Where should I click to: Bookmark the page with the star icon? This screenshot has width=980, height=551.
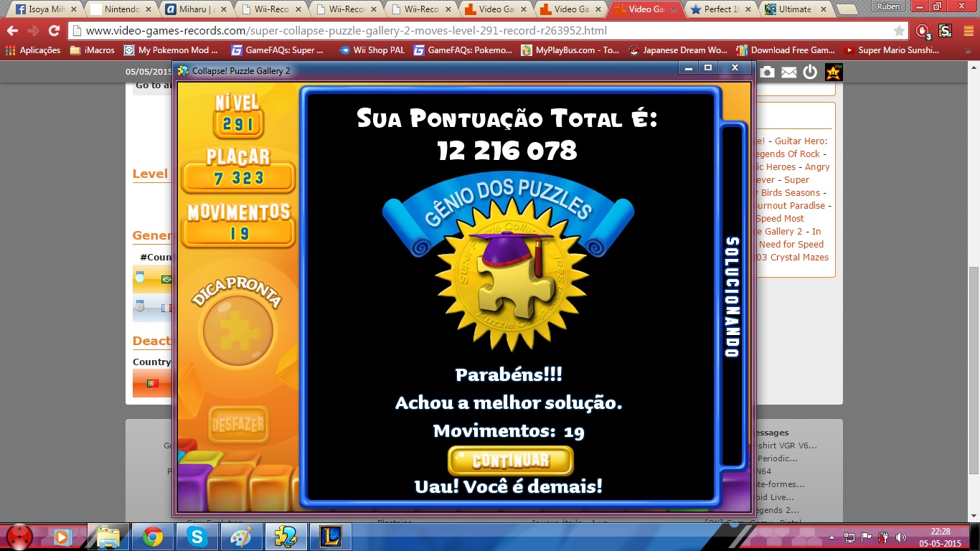coord(899,31)
